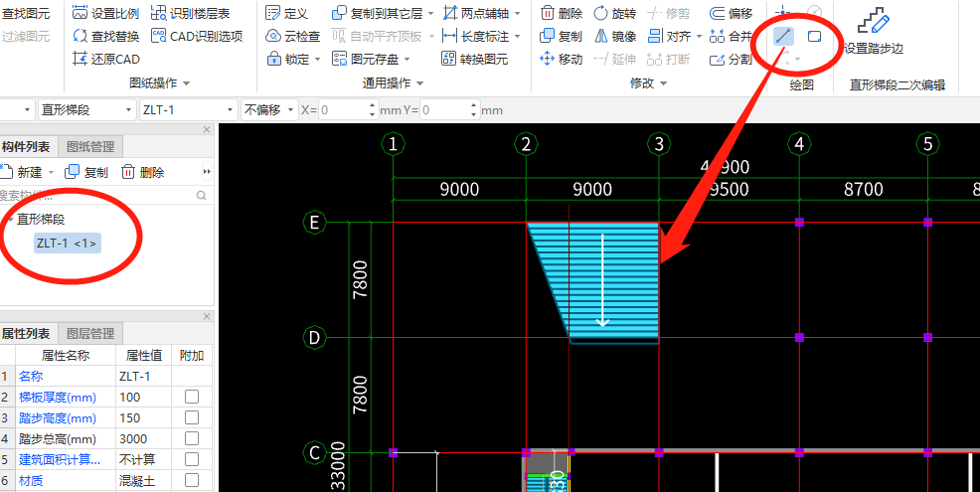Click the 转换图元 convert element tool
Image resolution: width=980 pixels, height=492 pixels.
[x=475, y=60]
